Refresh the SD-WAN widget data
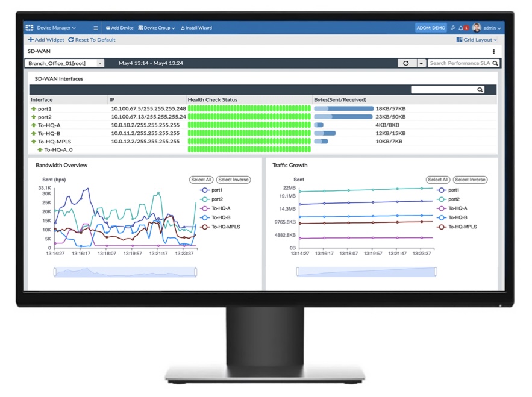The height and width of the screenshot is (397, 532). point(407,63)
